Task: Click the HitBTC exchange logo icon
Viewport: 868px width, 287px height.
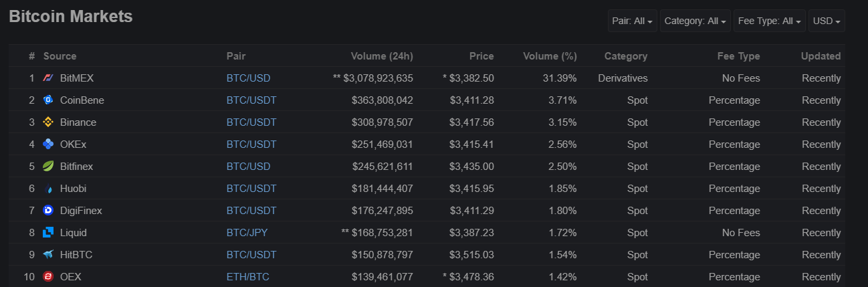Action: click(48, 255)
